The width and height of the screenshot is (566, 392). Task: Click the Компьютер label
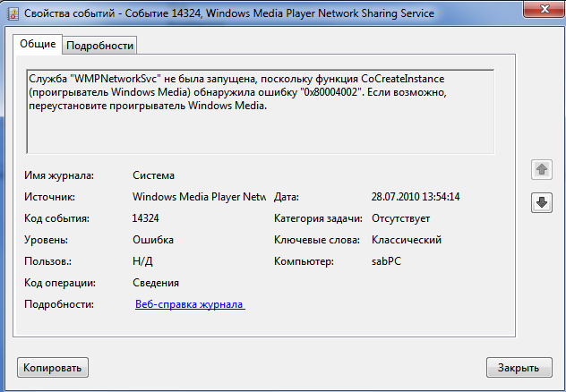click(x=304, y=261)
